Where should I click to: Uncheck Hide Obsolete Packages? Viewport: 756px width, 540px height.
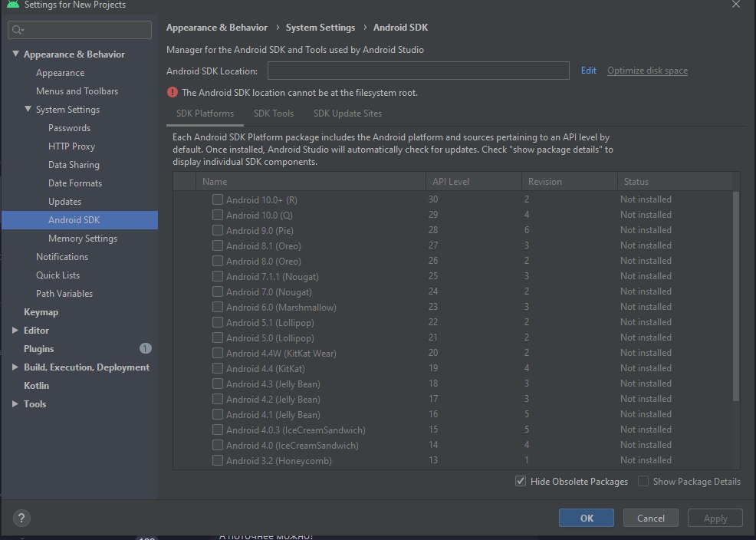[521, 481]
